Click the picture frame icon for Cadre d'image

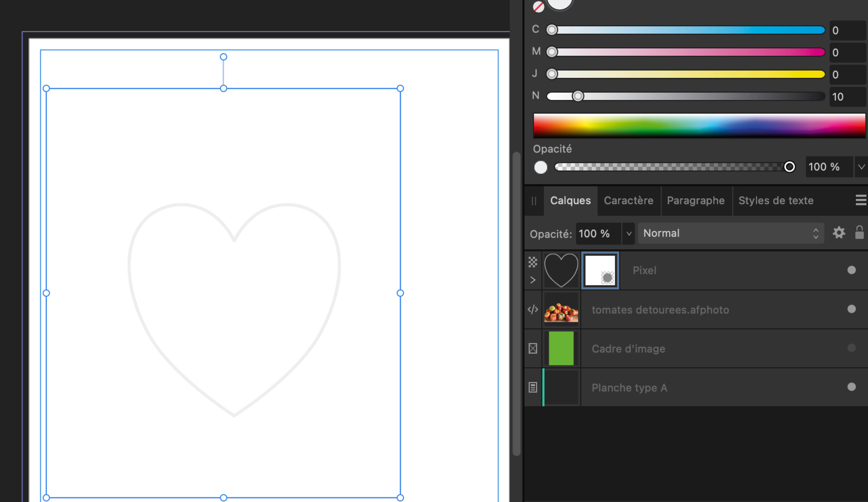coord(533,348)
